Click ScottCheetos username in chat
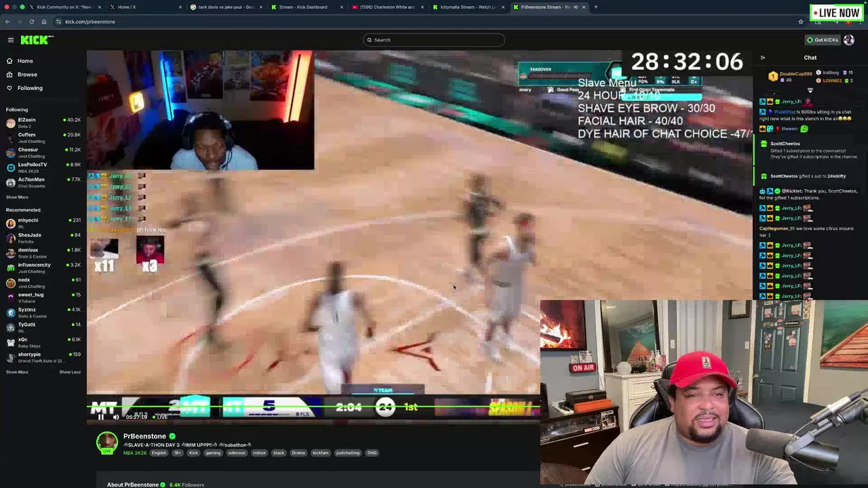The width and height of the screenshot is (868, 488). [x=785, y=144]
